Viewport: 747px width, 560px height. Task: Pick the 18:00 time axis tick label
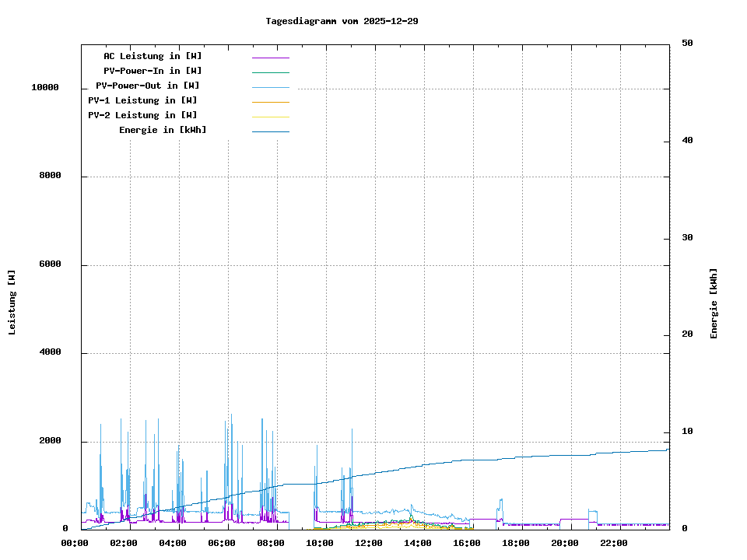pyautogui.click(x=516, y=543)
